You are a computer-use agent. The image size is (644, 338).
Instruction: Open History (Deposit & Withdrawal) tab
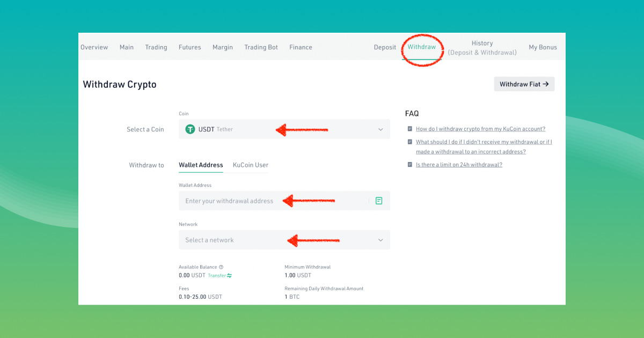pos(482,48)
